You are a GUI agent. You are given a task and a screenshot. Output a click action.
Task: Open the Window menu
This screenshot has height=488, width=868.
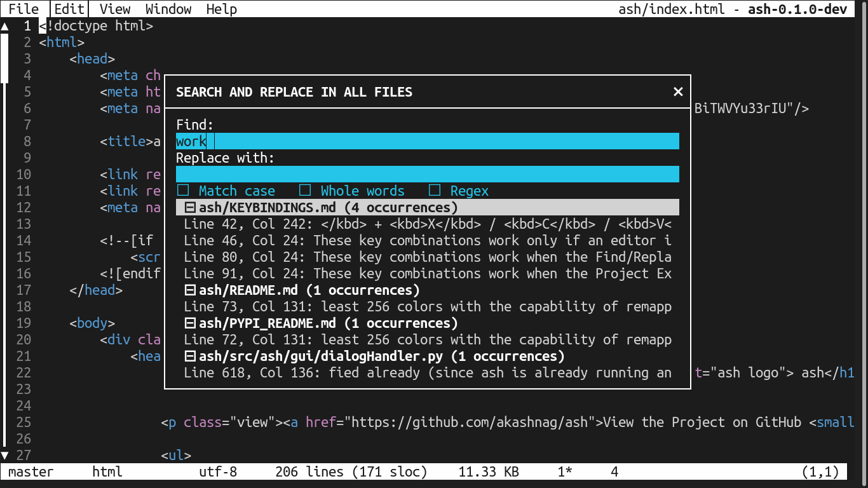tap(168, 8)
